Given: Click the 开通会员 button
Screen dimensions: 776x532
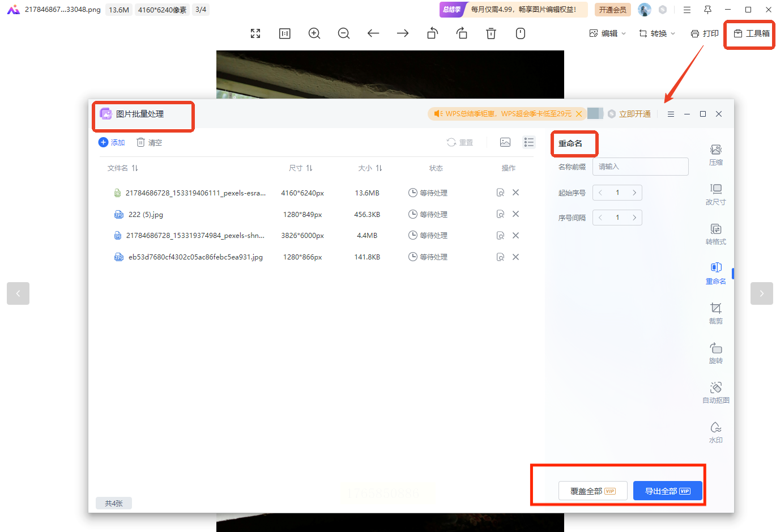Looking at the screenshot, I should [x=613, y=10].
